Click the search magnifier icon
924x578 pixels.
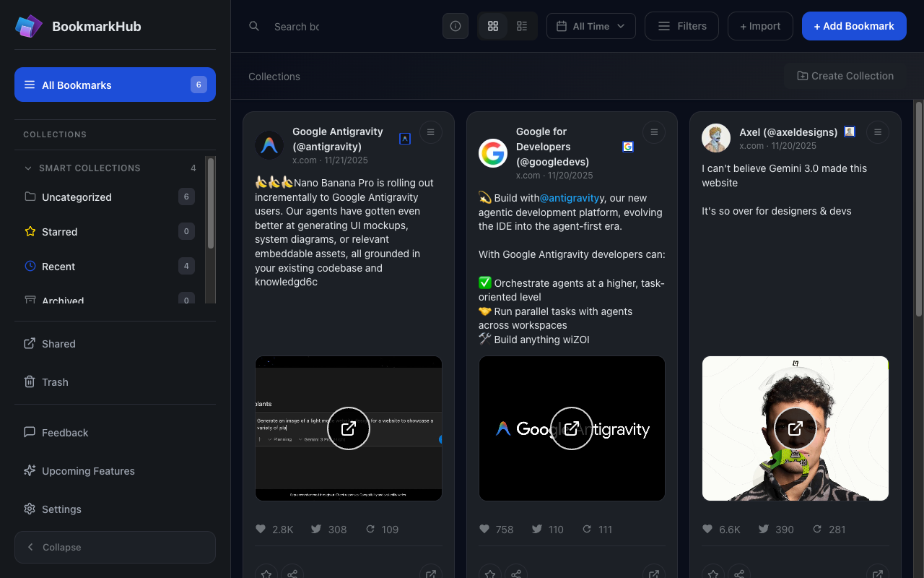tap(254, 26)
